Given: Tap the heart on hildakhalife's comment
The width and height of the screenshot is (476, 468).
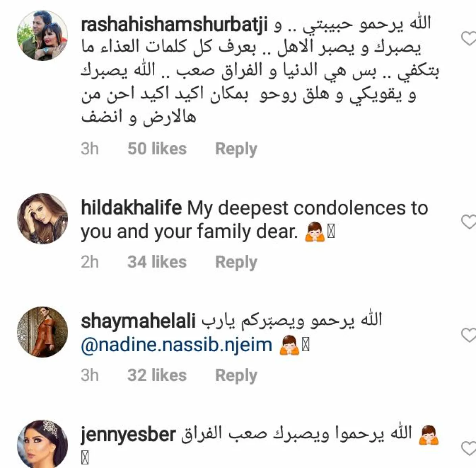Looking at the screenshot, I should [x=469, y=222].
